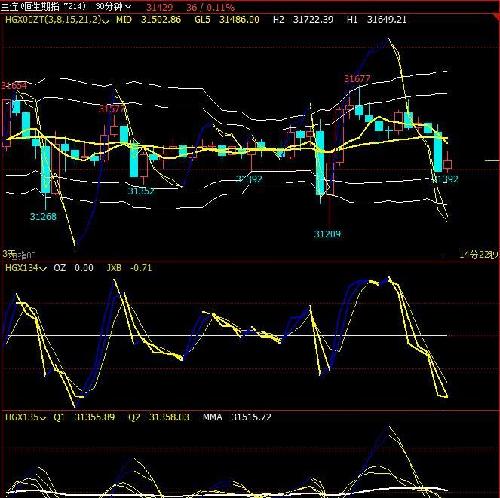Viewport: 500px width, 498px height.
Task: Select the 31677 high price marker
Action: (x=357, y=79)
